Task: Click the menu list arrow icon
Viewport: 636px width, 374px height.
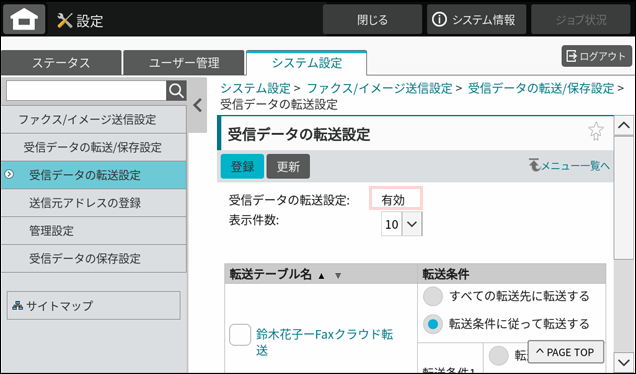Action: (535, 165)
